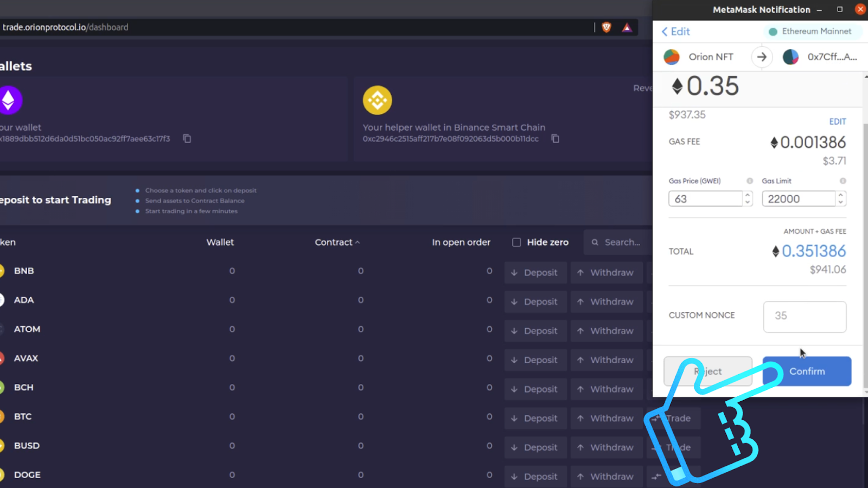Image resolution: width=868 pixels, height=488 pixels.
Task: Open the Brave Shields lion icon
Action: [x=607, y=27]
